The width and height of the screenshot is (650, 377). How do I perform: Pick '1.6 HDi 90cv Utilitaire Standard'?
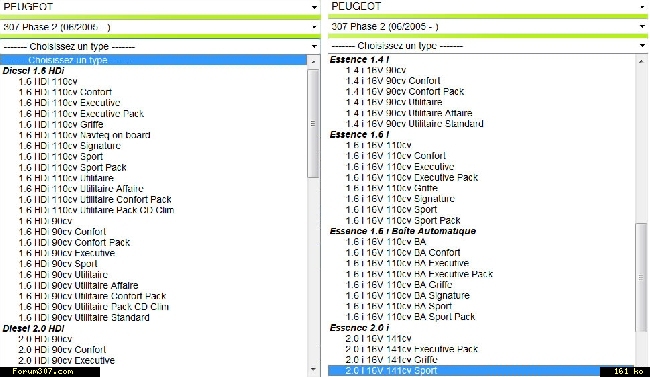[84, 318]
